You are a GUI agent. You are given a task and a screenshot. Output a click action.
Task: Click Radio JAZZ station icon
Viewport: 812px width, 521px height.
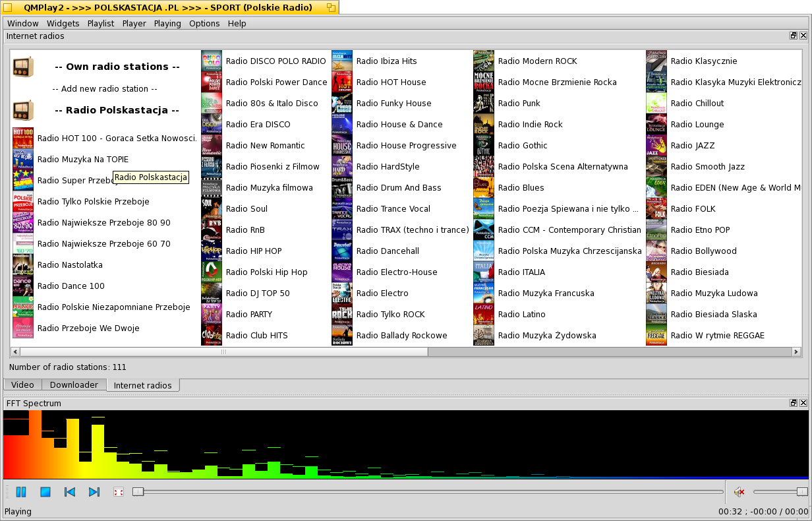click(x=656, y=145)
